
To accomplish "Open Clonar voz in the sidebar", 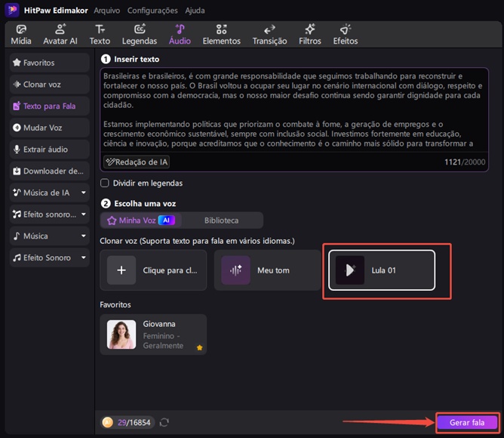I will point(50,85).
